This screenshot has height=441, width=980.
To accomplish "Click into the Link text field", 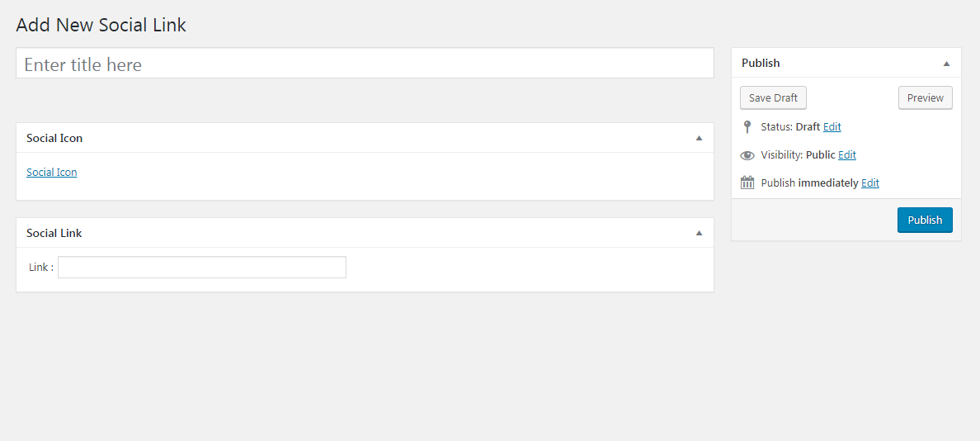I will [202, 268].
